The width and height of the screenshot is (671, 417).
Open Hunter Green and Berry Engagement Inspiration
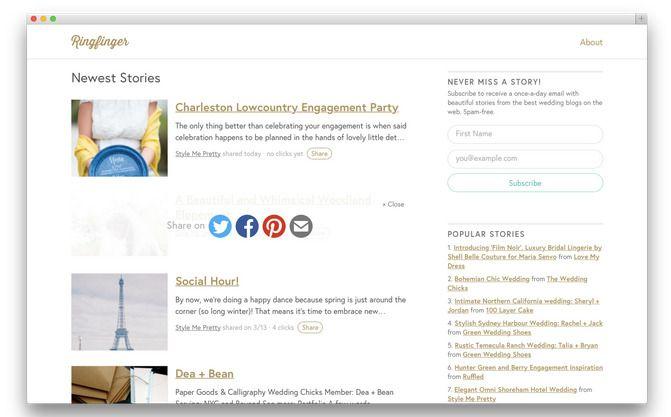tap(528, 368)
